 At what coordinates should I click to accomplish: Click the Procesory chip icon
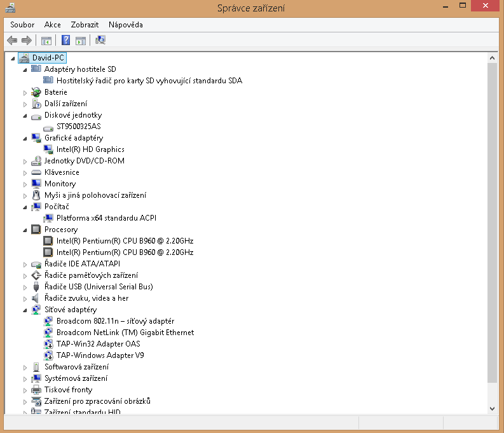point(36,229)
